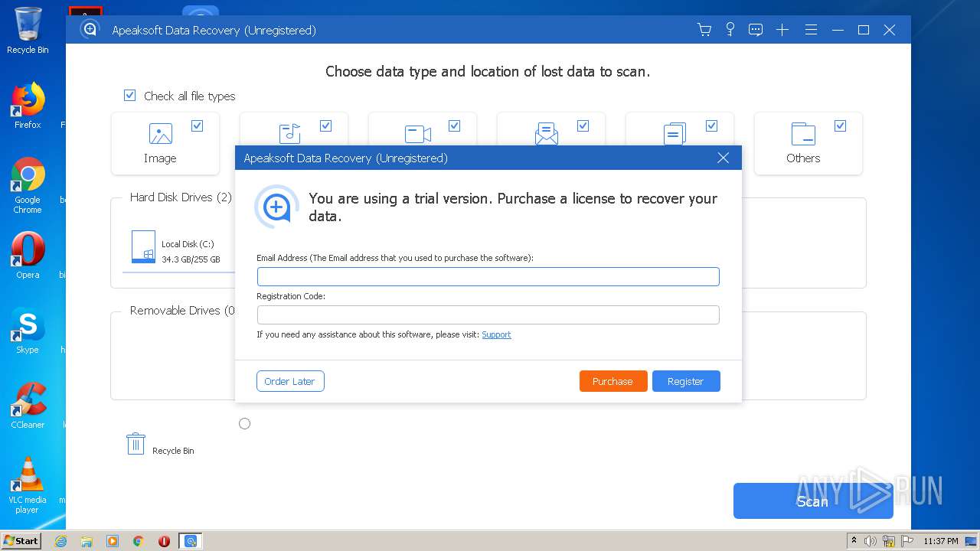Select the Recycle Bin radio button
980x551 pixels.
point(244,423)
